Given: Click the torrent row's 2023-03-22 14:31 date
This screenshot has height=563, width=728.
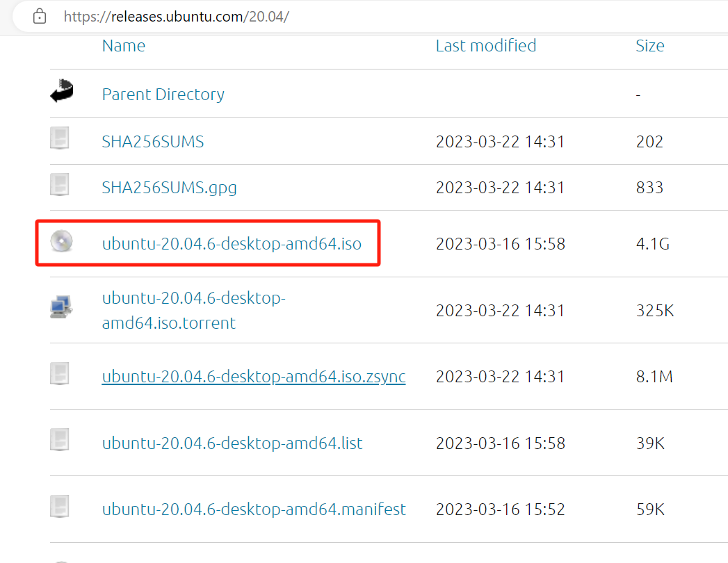Looking at the screenshot, I should [x=500, y=311].
